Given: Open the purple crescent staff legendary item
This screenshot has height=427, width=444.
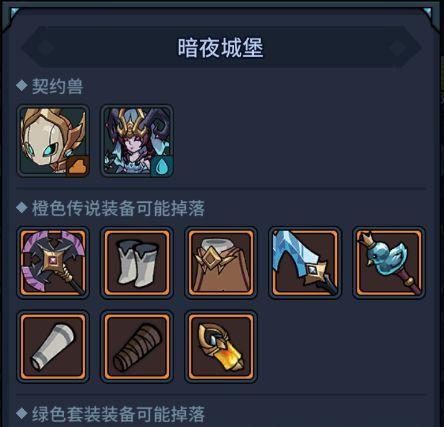Looking at the screenshot, I should [x=53, y=262].
